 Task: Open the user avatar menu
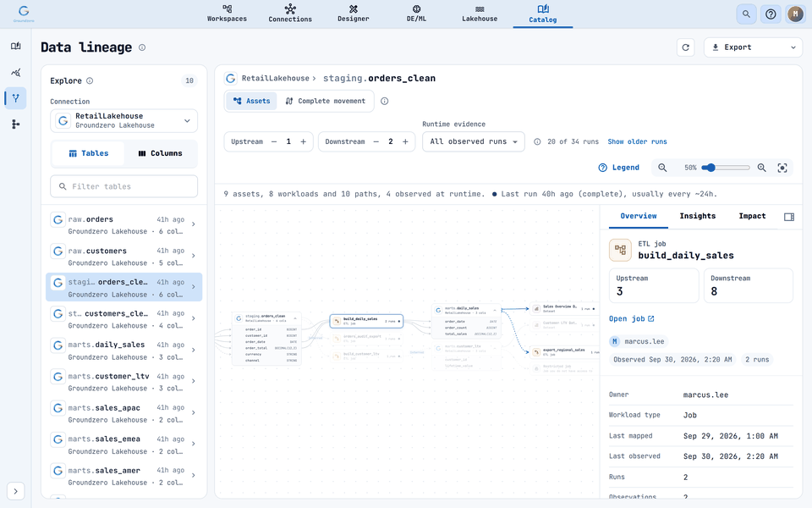pos(795,14)
